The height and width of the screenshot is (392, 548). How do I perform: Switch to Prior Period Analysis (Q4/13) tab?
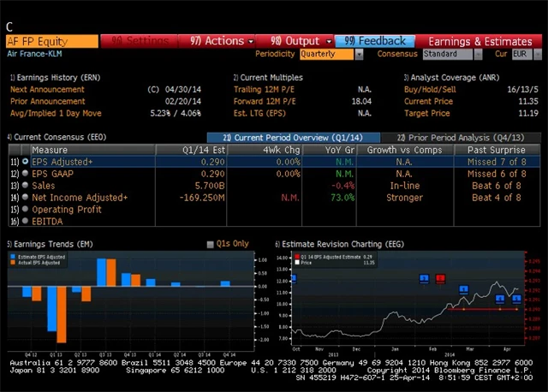461,138
